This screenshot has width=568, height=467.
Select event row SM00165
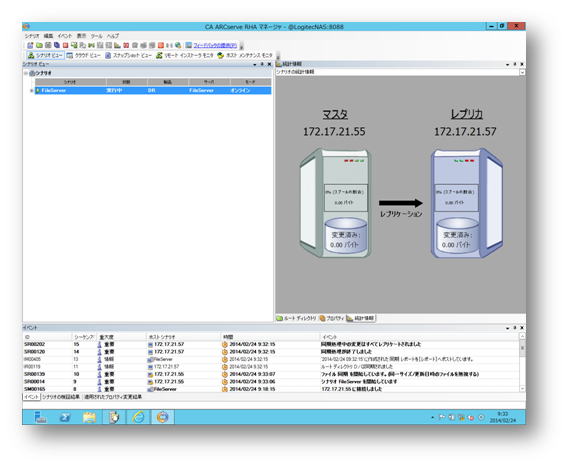(x=271, y=389)
